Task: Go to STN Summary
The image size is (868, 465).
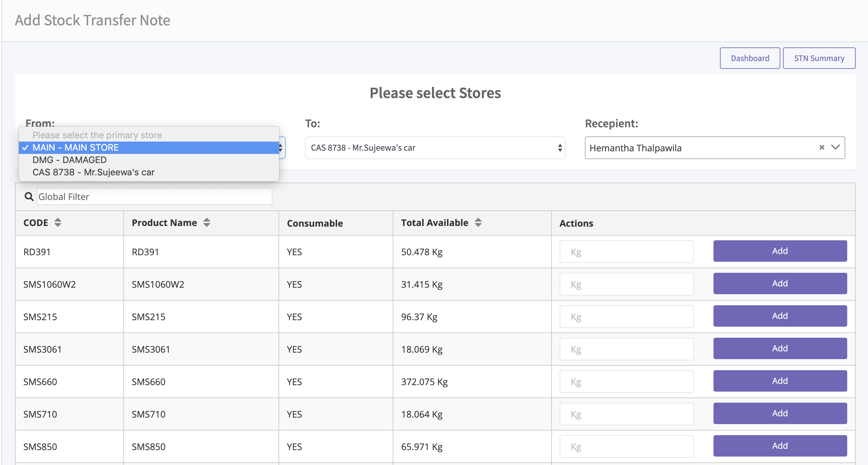Action: pyautogui.click(x=819, y=58)
